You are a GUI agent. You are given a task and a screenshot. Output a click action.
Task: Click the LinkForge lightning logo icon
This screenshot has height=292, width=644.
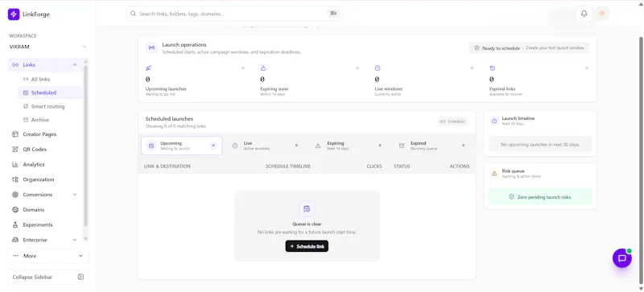[14, 14]
